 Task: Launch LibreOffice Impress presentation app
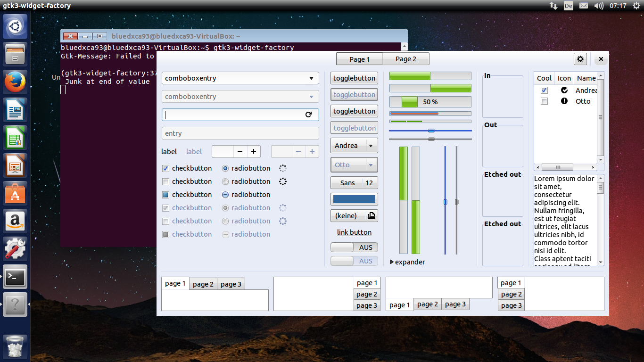coord(15,165)
